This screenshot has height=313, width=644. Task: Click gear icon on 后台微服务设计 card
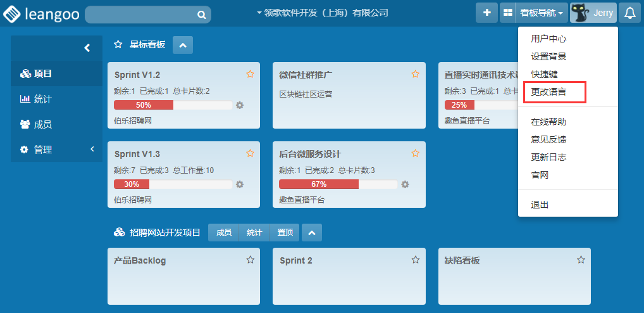coord(405,184)
